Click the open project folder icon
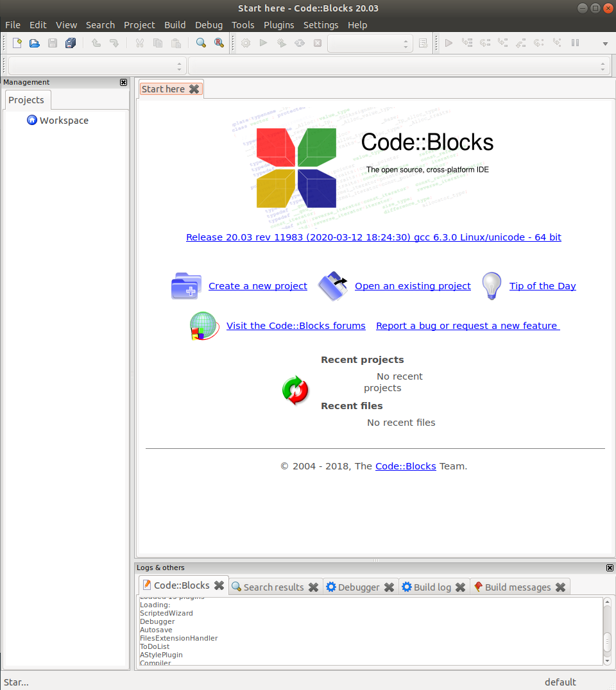The height and width of the screenshot is (690, 616). (x=333, y=286)
